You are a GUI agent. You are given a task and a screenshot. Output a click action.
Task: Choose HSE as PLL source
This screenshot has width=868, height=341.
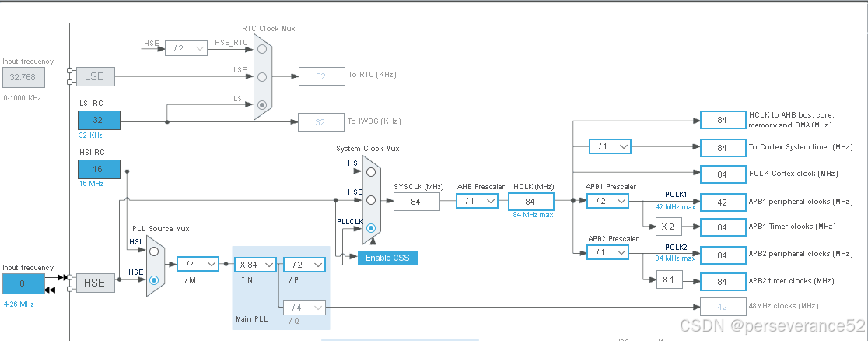pos(154,280)
